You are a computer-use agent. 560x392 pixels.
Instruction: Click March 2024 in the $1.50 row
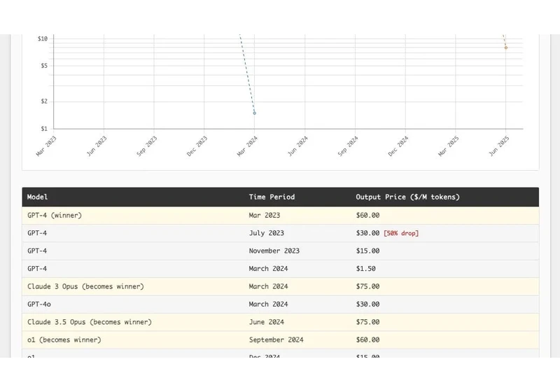(268, 269)
